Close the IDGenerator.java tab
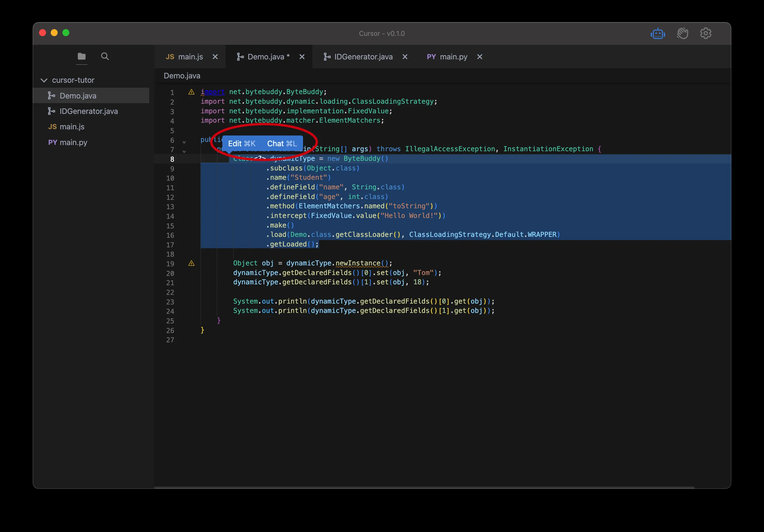Image resolution: width=764 pixels, height=532 pixels. point(405,57)
